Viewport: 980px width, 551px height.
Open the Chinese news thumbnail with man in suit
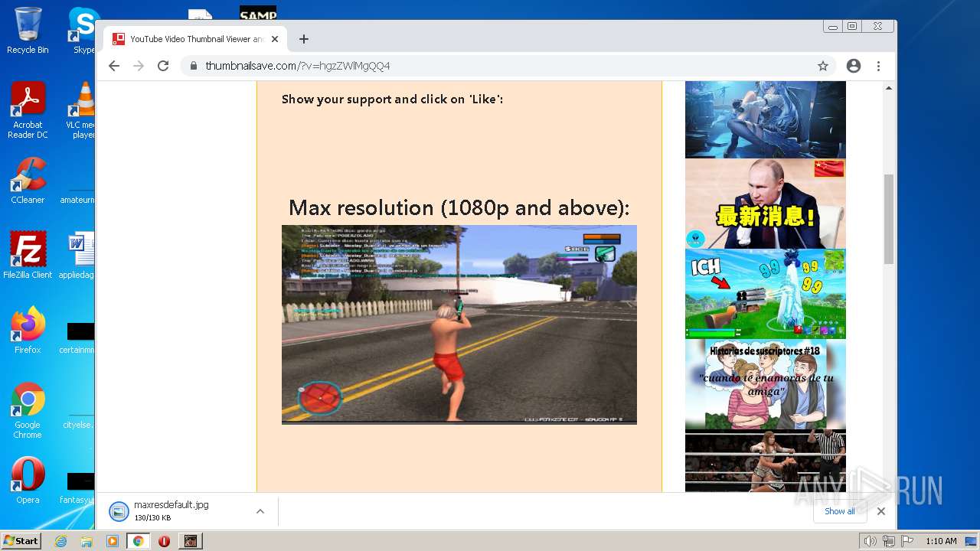[x=766, y=204]
